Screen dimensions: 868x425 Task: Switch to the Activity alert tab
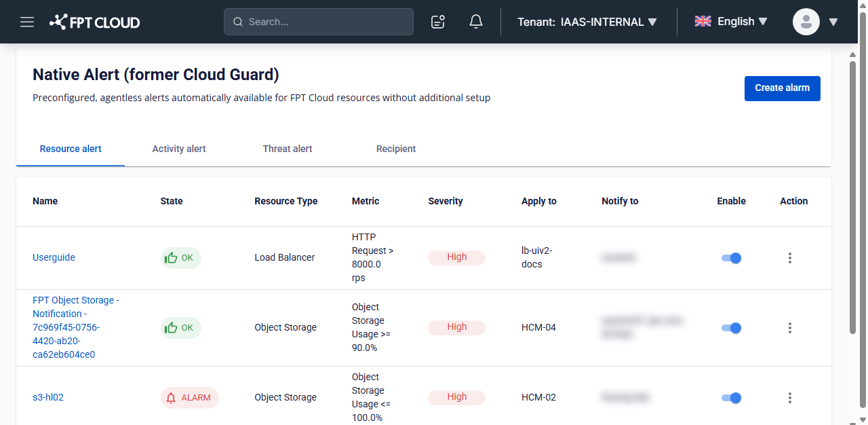179,149
